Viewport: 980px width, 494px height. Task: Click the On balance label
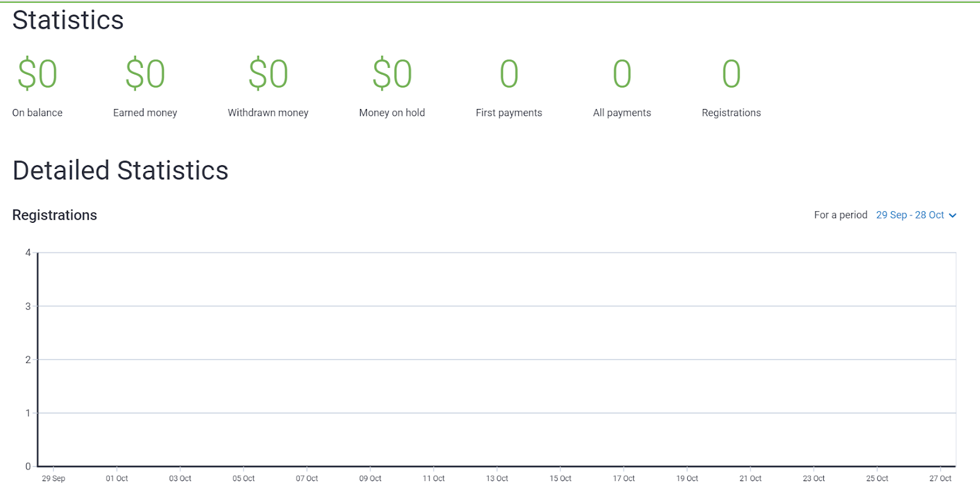37,113
